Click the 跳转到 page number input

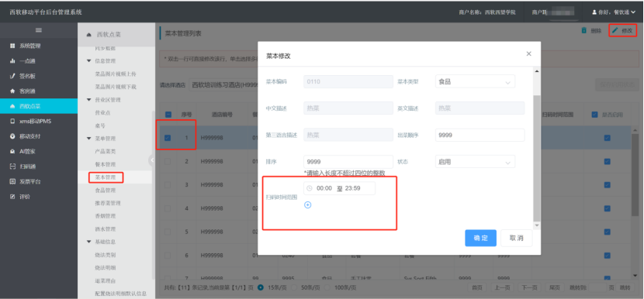[597, 288]
